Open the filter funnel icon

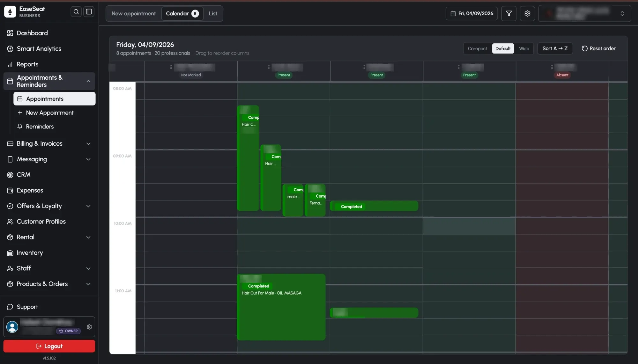pyautogui.click(x=509, y=13)
